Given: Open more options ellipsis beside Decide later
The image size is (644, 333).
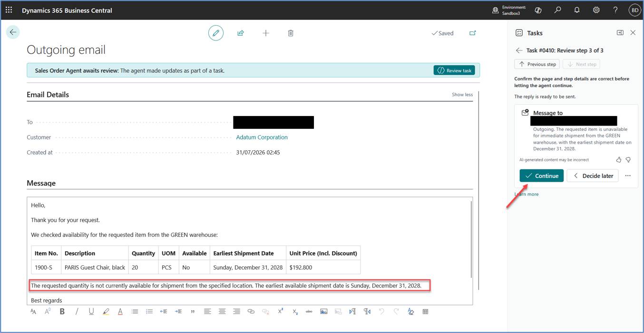Looking at the screenshot, I should click(628, 176).
